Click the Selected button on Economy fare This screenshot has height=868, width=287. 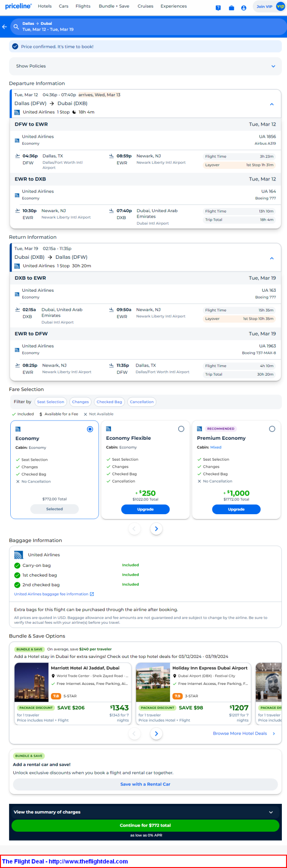54,509
